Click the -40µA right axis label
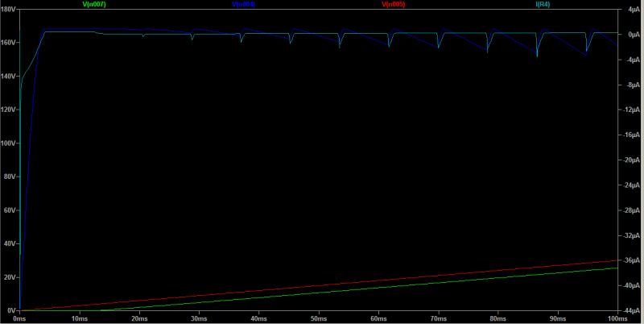Screen dimensions: 644x324 click(632, 285)
